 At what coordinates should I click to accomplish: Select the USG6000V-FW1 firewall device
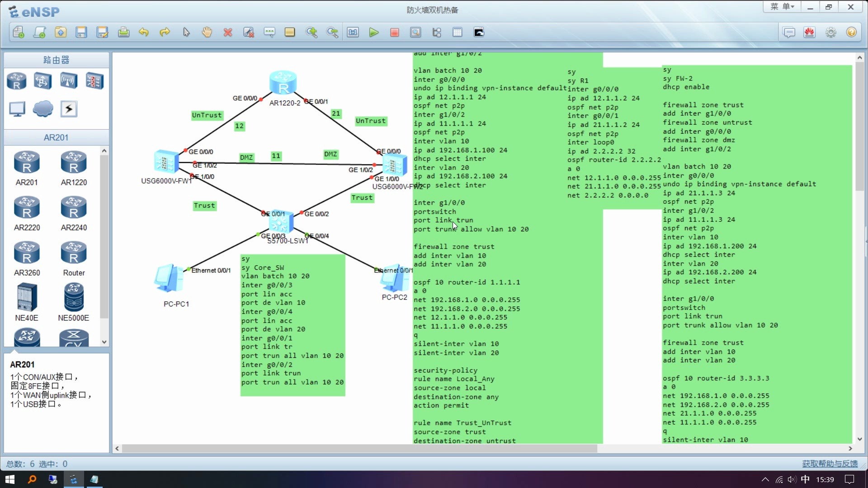point(166,162)
